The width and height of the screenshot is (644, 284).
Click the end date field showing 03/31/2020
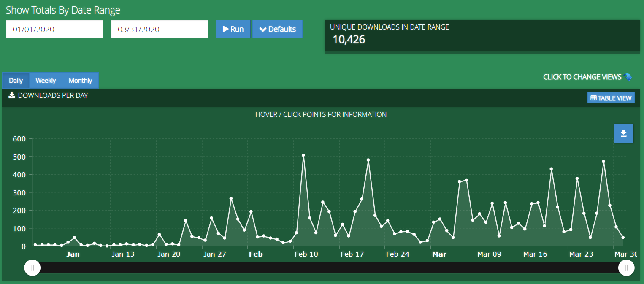pyautogui.click(x=160, y=29)
